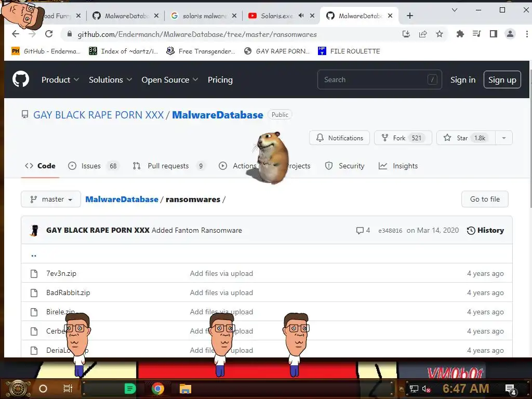Viewport: 532px width, 399px height.
Task: Open the green app icon in taskbar
Action: pyautogui.click(x=130, y=389)
